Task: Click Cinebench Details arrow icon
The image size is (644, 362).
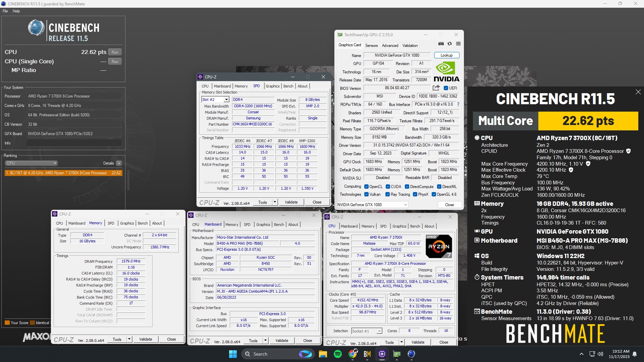Action: click(119, 163)
